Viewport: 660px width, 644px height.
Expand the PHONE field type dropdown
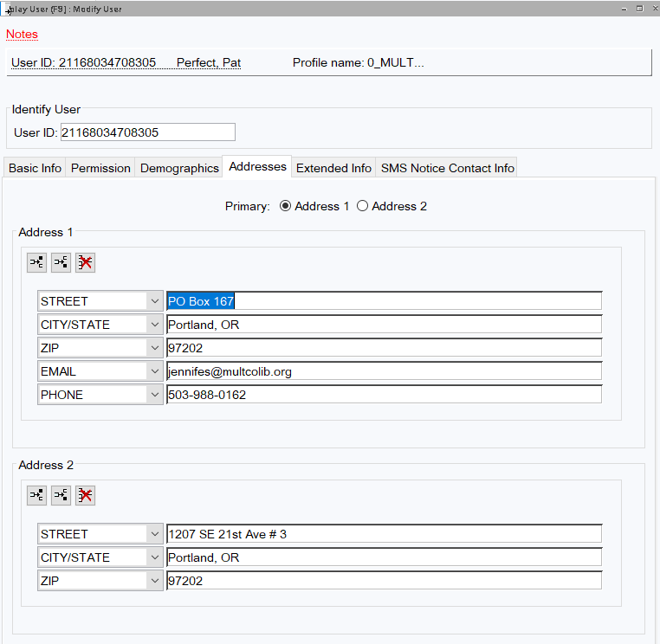(154, 395)
